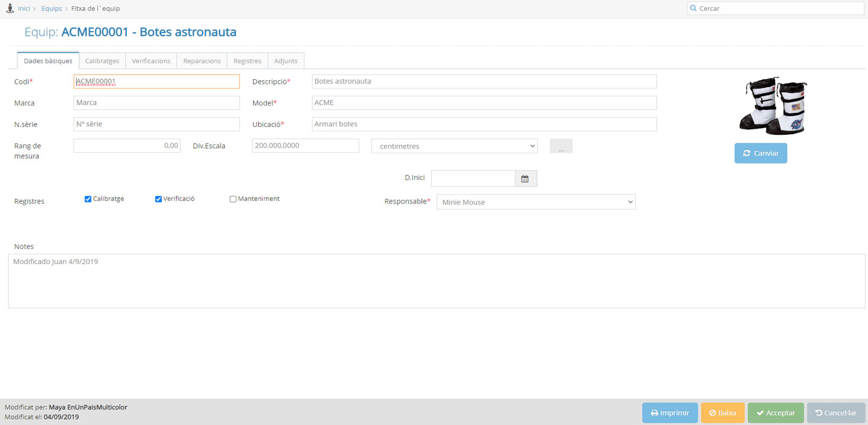This screenshot has height=425, width=868.
Task: Click the Notes text area
Action: click(x=436, y=281)
